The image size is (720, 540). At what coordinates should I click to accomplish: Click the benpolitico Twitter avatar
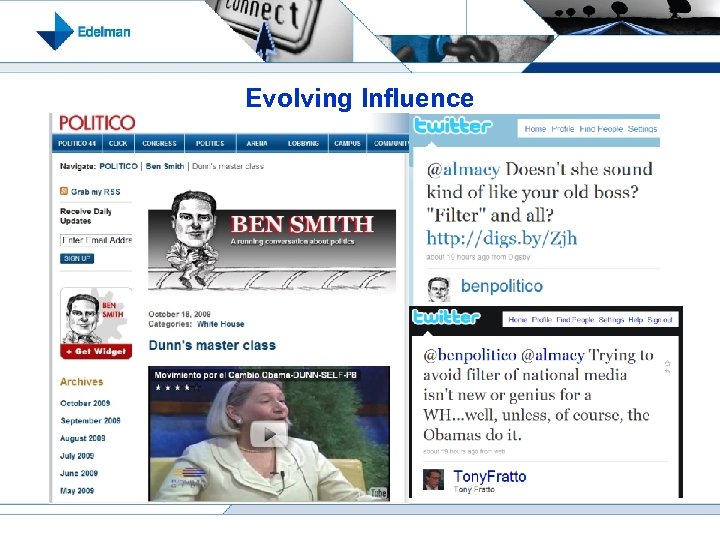[439, 288]
